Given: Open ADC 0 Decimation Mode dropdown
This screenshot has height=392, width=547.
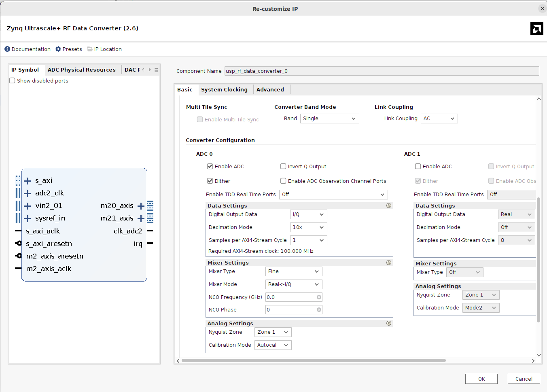Looking at the screenshot, I should pos(308,227).
